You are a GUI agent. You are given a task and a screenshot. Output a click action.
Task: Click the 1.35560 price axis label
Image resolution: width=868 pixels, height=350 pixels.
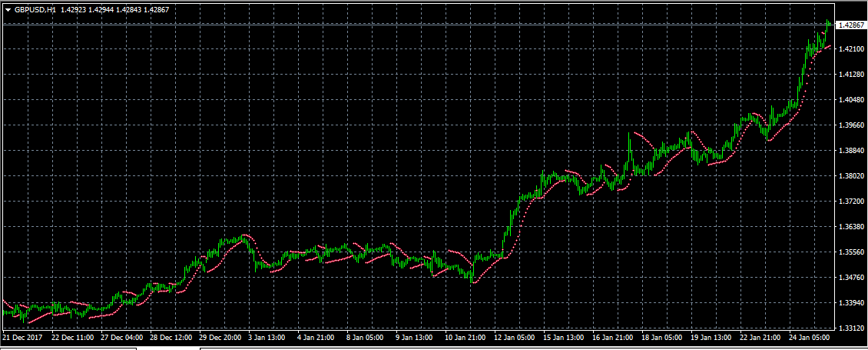click(850, 252)
